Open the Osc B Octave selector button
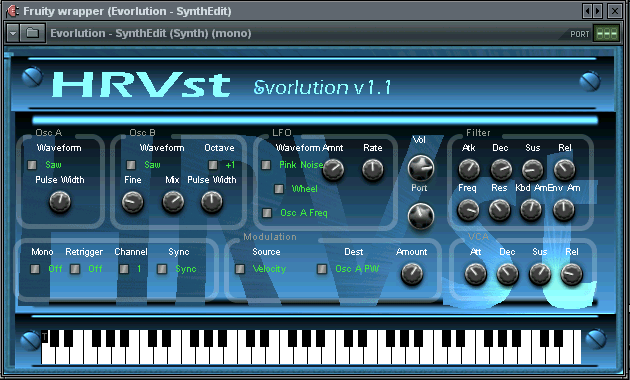Viewport: 630px width, 380px height. [213, 165]
